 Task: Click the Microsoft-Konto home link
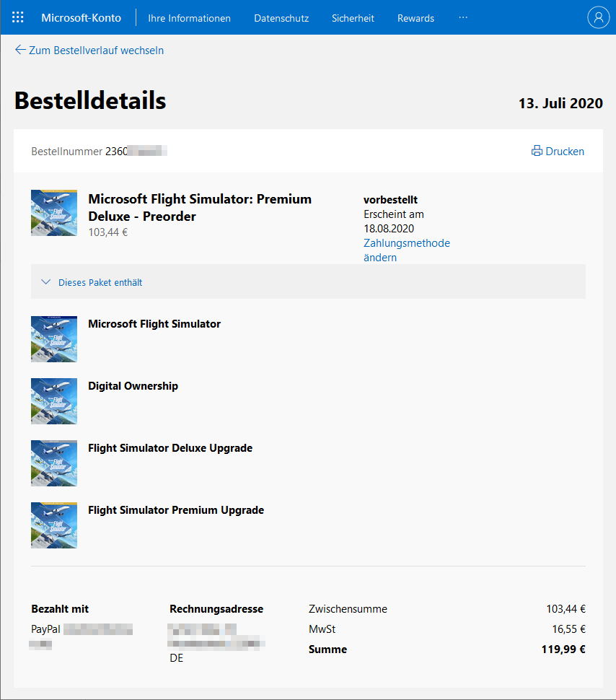tap(82, 18)
